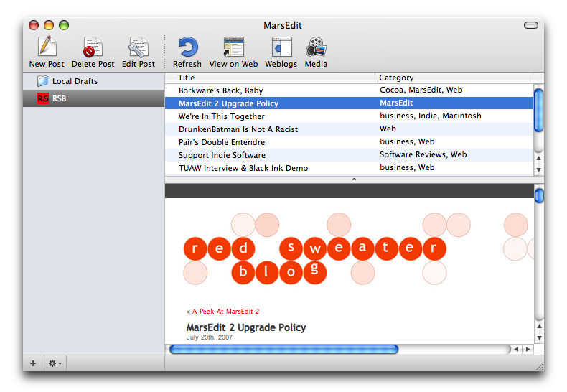Click category cell business, Indie, Macintosh
567x392 pixels.
(431, 116)
